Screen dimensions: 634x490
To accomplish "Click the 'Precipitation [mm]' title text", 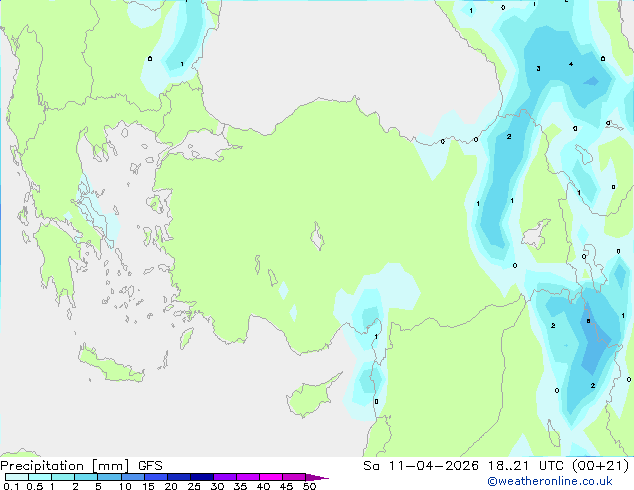I will tap(64, 466).
